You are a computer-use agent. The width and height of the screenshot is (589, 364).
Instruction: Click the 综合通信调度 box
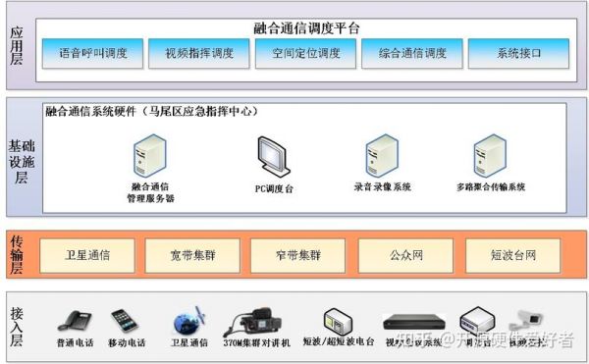tap(412, 53)
